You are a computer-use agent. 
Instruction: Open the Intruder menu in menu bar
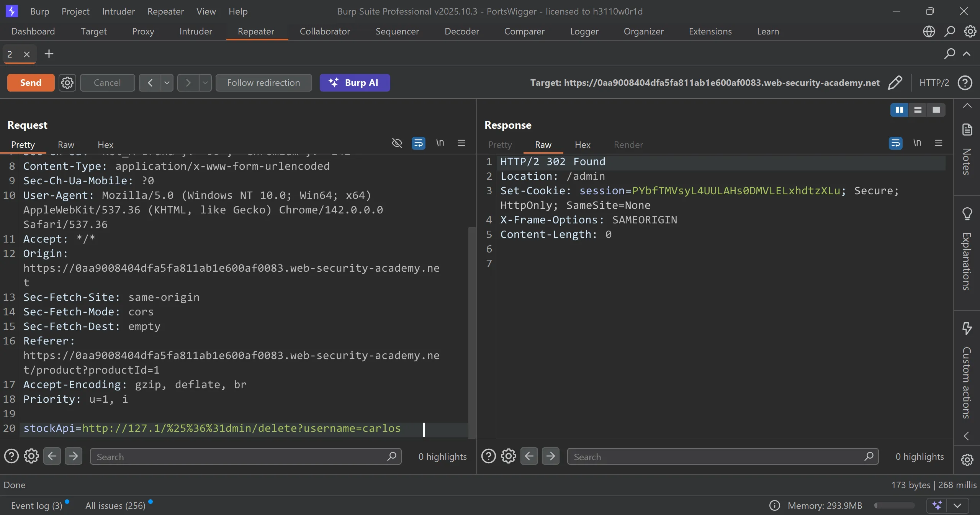pos(118,11)
